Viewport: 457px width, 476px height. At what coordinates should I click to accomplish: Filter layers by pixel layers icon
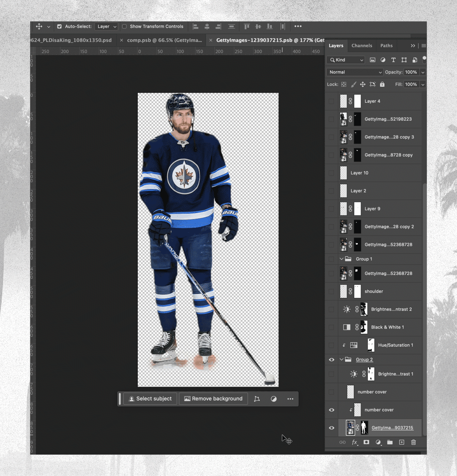pyautogui.click(x=372, y=60)
